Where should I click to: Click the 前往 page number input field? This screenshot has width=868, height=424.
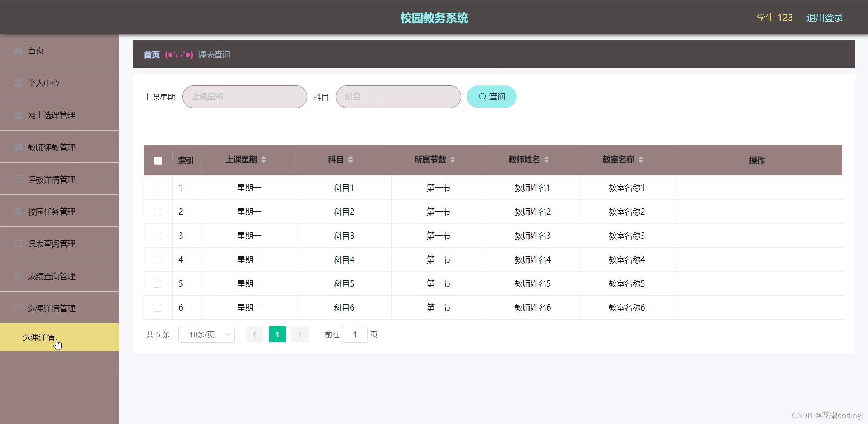pyautogui.click(x=355, y=334)
